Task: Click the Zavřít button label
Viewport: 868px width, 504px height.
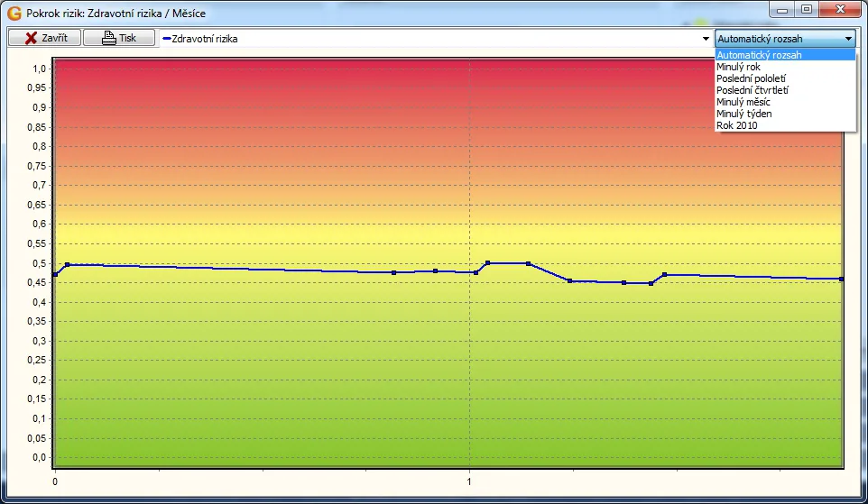Action: (x=54, y=38)
